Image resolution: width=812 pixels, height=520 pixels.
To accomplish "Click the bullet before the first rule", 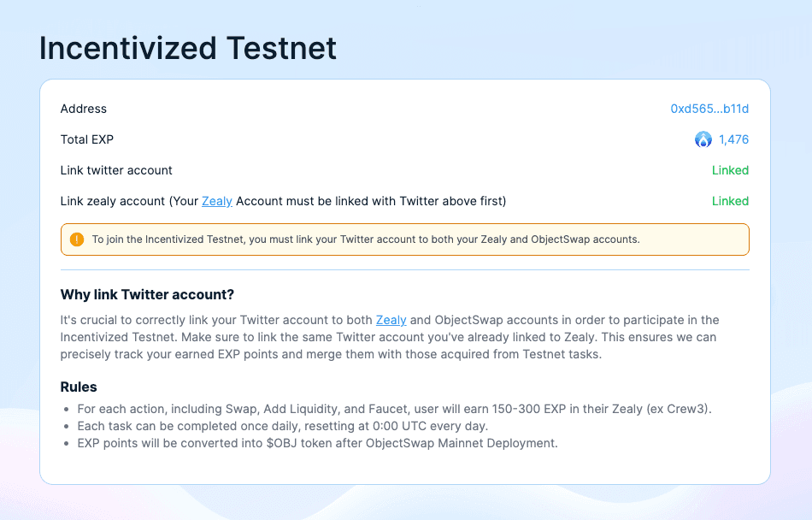I will pyautogui.click(x=67, y=410).
